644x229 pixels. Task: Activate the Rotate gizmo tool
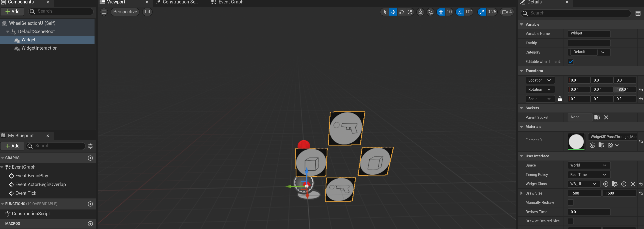(x=401, y=12)
